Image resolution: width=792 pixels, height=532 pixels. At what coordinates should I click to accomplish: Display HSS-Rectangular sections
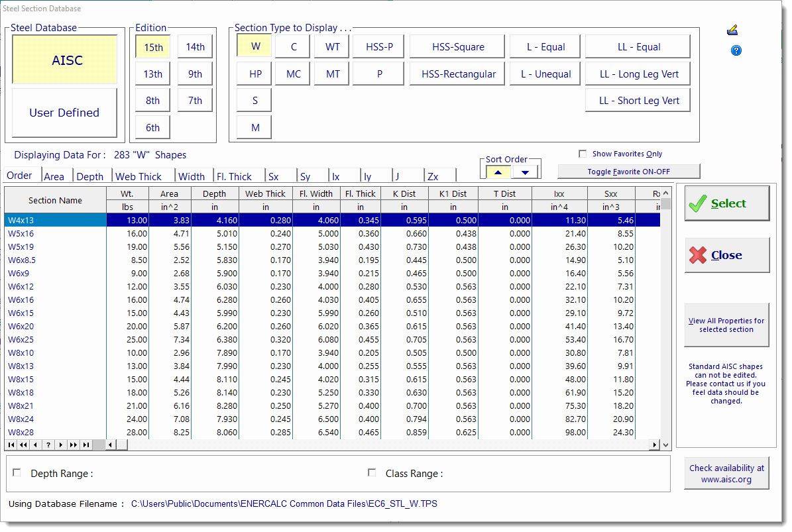[457, 74]
